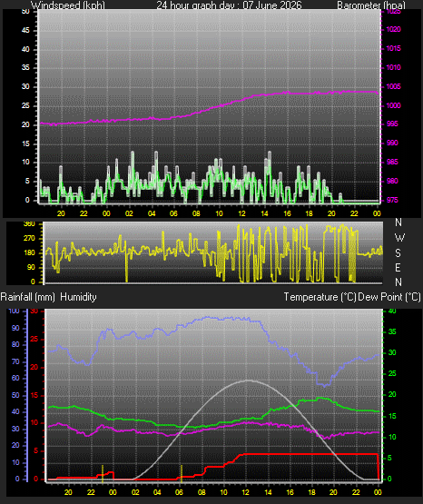The height and width of the screenshot is (504, 423).
Task: Click the yellow marker near 06 hour
Action: (x=182, y=473)
